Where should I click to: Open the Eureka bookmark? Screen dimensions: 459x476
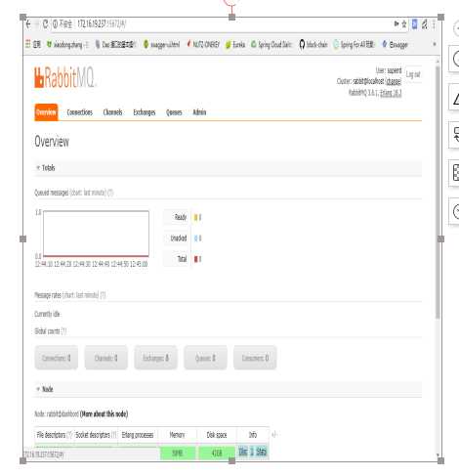(235, 44)
